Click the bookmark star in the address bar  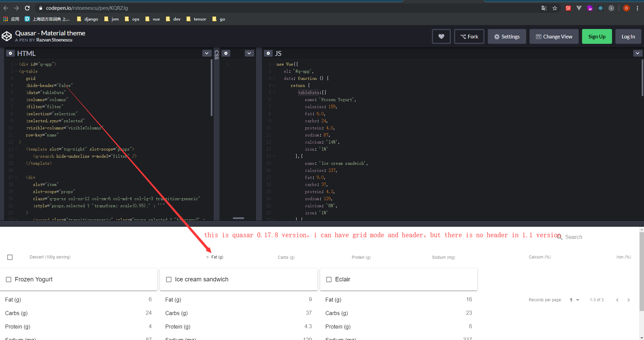(555, 8)
